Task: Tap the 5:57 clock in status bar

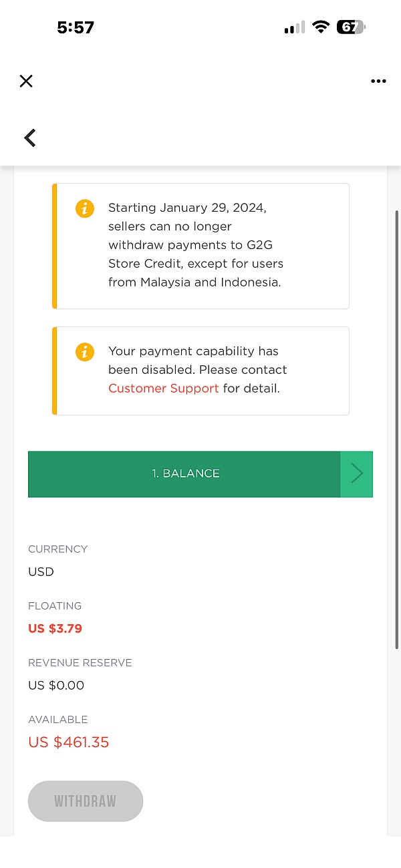Action: click(x=76, y=27)
